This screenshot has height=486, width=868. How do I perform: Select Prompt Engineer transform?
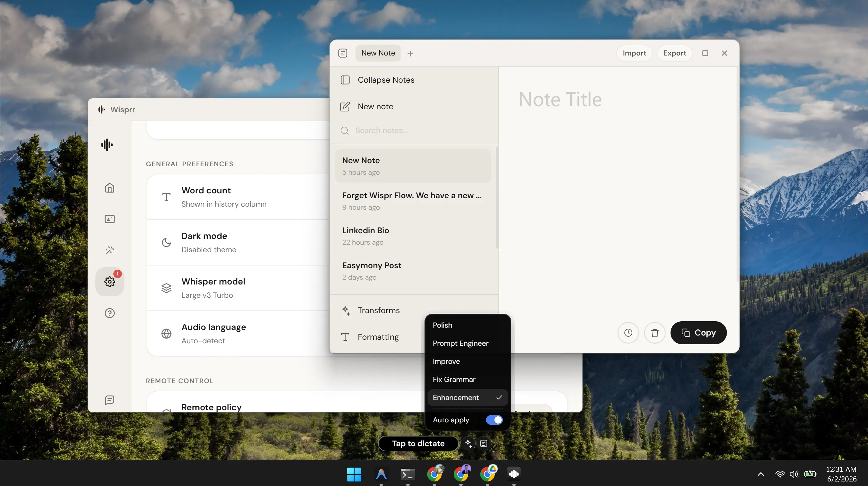coord(468,343)
